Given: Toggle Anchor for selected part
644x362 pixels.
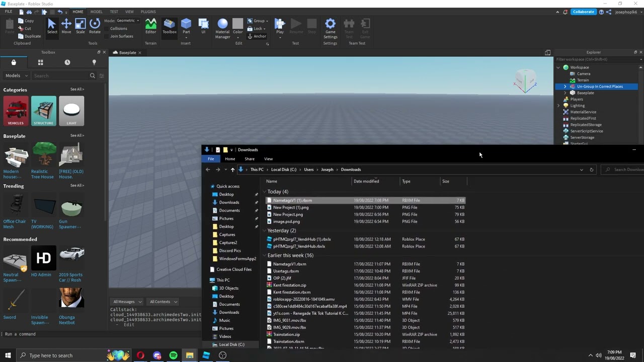Looking at the screenshot, I should (257, 36).
